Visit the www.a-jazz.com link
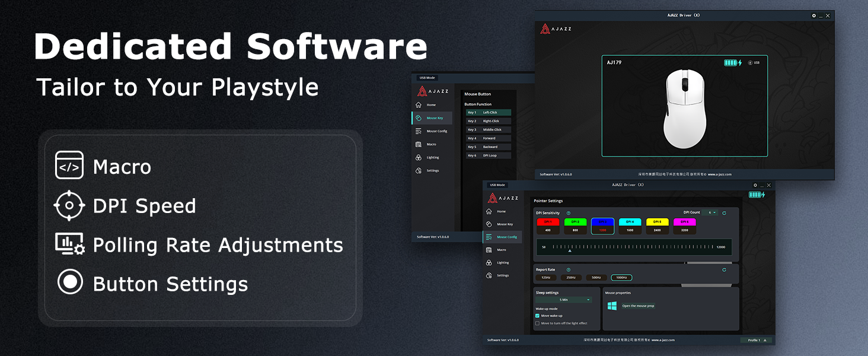868x356 pixels. click(x=663, y=340)
